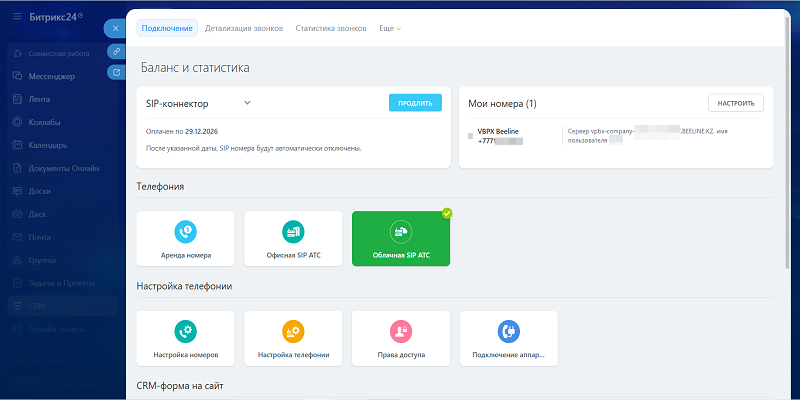Click the CRM-форма на сайт heading
Viewport: 800px width, 400px height.
point(180,385)
